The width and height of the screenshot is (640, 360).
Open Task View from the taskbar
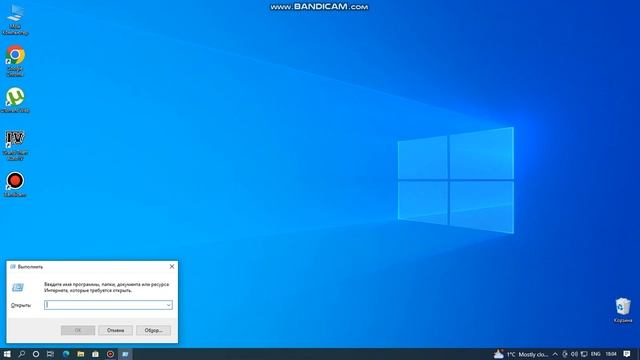coord(50,354)
